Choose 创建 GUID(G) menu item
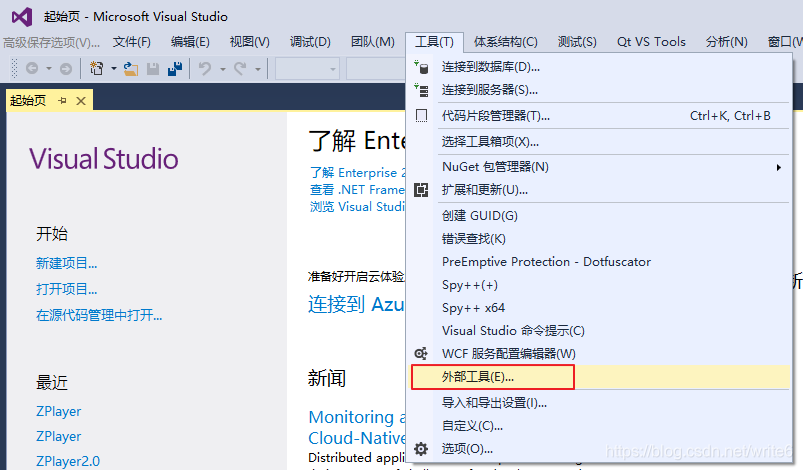 599,216
